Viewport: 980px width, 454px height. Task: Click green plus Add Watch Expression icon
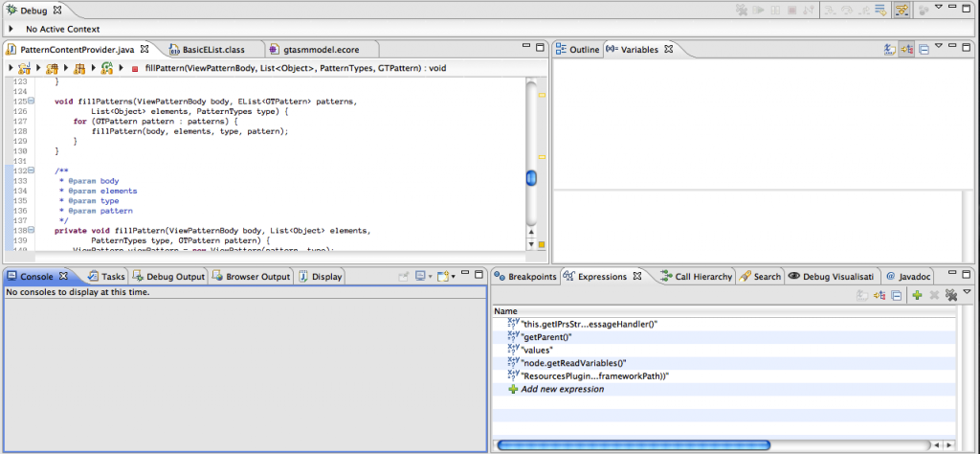point(917,295)
